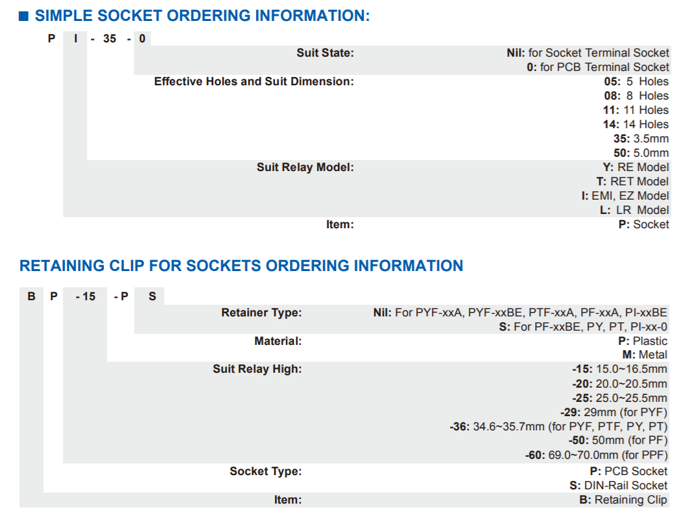Choose the "50: 5.0mm" entry
Viewport: 682px width, 516px height.
(x=641, y=153)
